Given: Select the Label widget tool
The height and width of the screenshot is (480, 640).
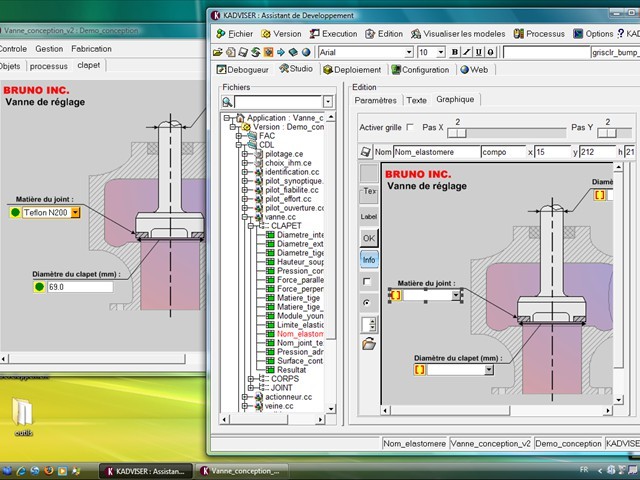Looking at the screenshot, I should point(369,217).
